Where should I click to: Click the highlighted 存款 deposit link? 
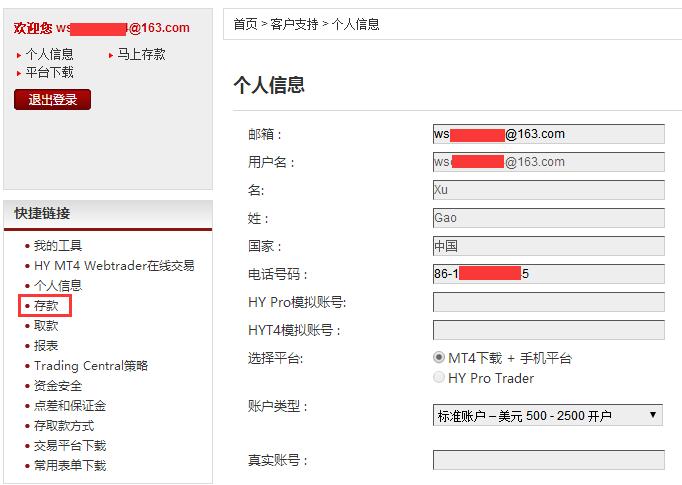click(46, 306)
